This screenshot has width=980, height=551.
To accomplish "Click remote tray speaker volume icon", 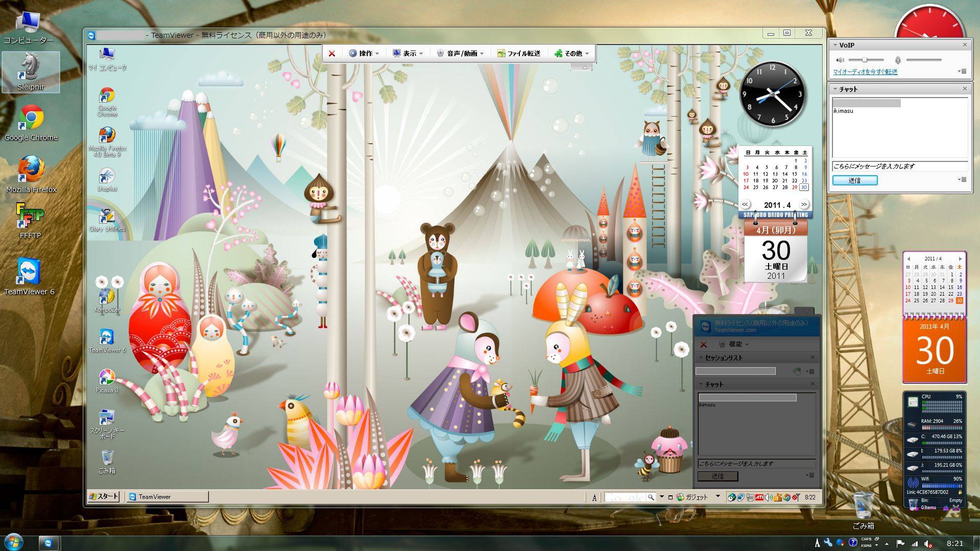I will (x=769, y=497).
